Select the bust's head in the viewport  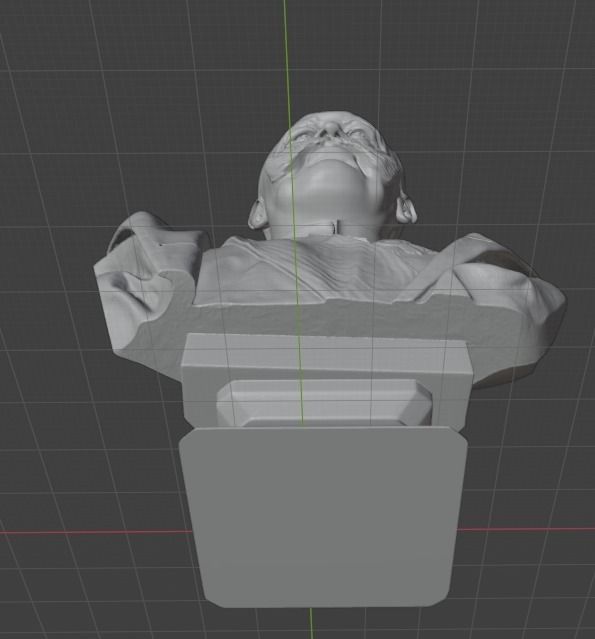332,175
